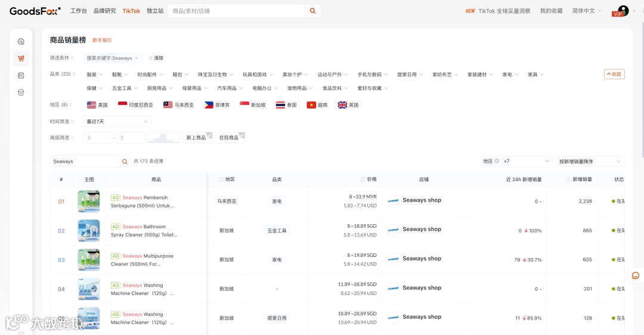Open the image gallery sidebar icon
This screenshot has height=335, width=644.
point(21,76)
